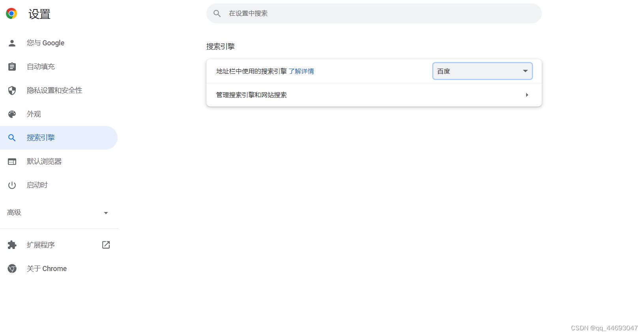
Task: Click the power icon for 启动时
Action: click(12, 185)
